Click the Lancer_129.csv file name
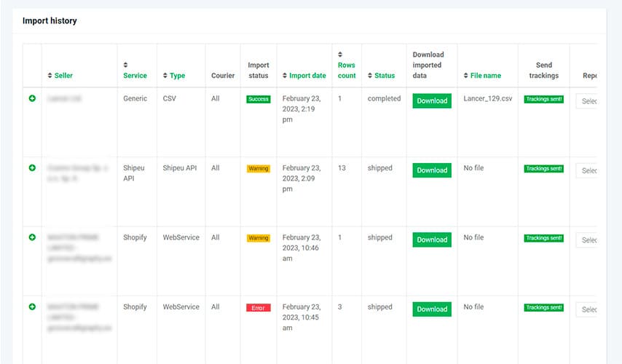The width and height of the screenshot is (622, 364). [487, 98]
